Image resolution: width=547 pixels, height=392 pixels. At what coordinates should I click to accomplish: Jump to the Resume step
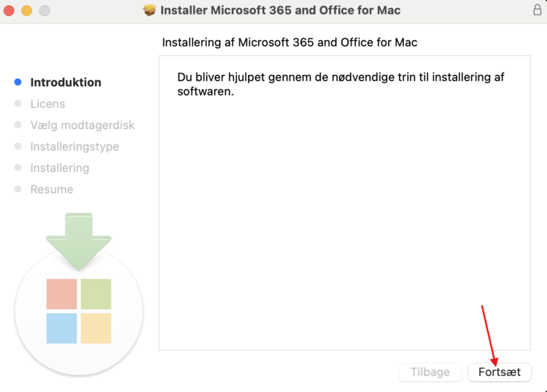coord(52,189)
